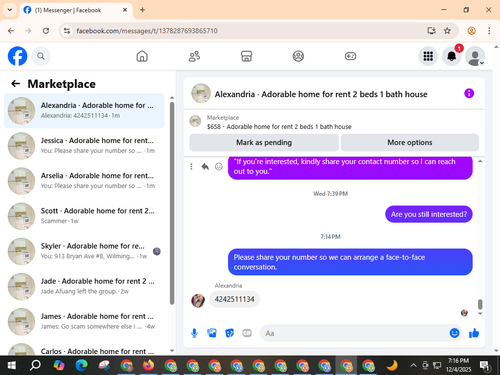The width and height of the screenshot is (500, 375).
Task: Click the conversation title Alexandria Adorable home
Action: click(x=321, y=94)
